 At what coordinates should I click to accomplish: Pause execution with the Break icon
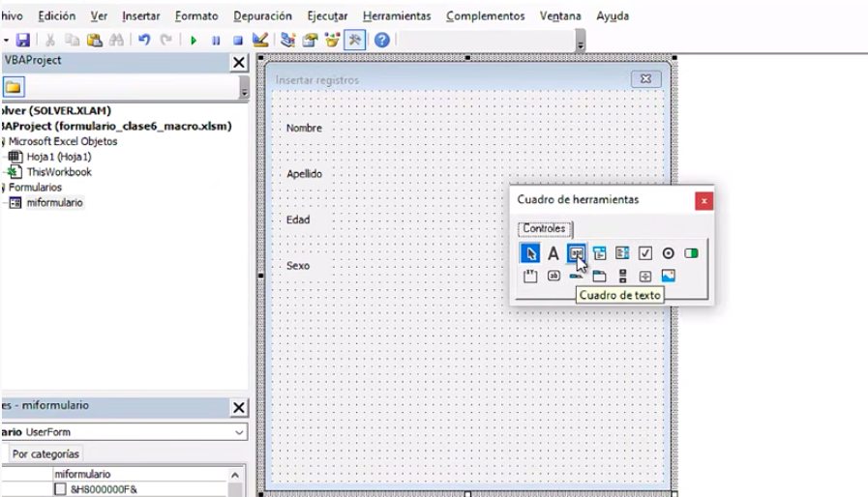[x=216, y=41]
